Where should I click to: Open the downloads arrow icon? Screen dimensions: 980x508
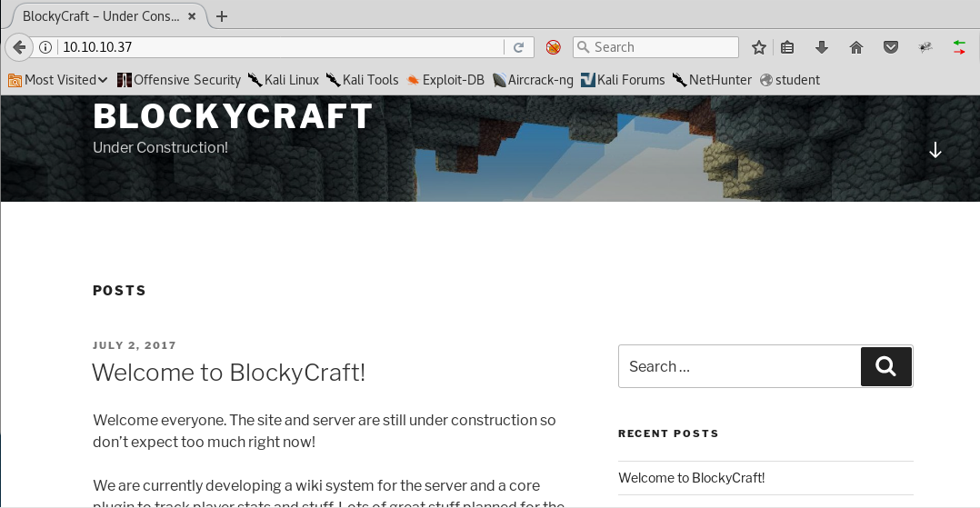pyautogui.click(x=822, y=47)
